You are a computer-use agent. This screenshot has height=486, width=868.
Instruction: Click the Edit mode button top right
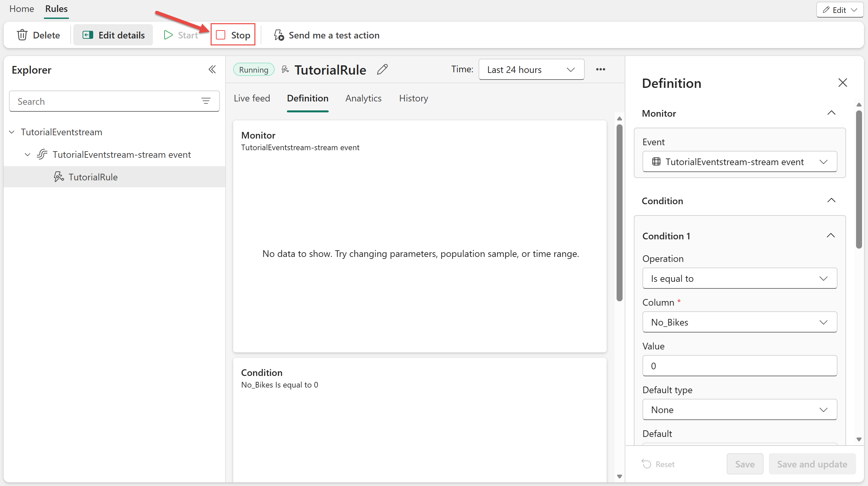click(x=839, y=10)
